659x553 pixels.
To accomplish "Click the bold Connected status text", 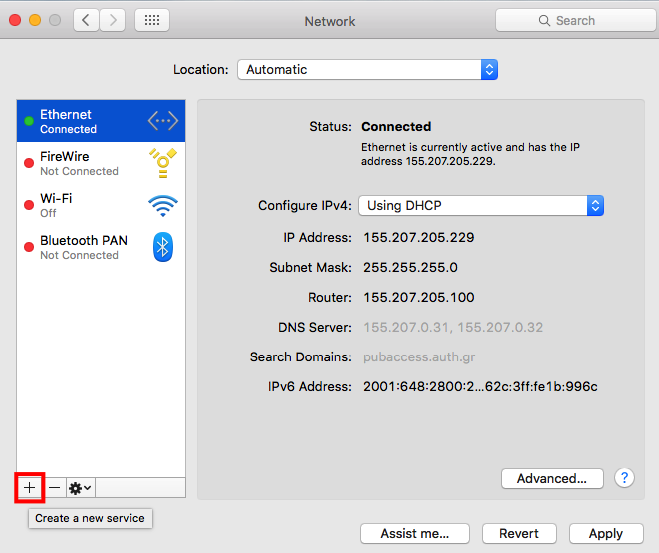I will (x=396, y=126).
